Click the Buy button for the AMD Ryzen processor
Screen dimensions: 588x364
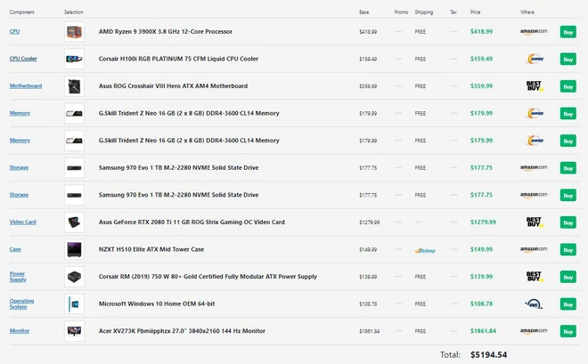568,31
